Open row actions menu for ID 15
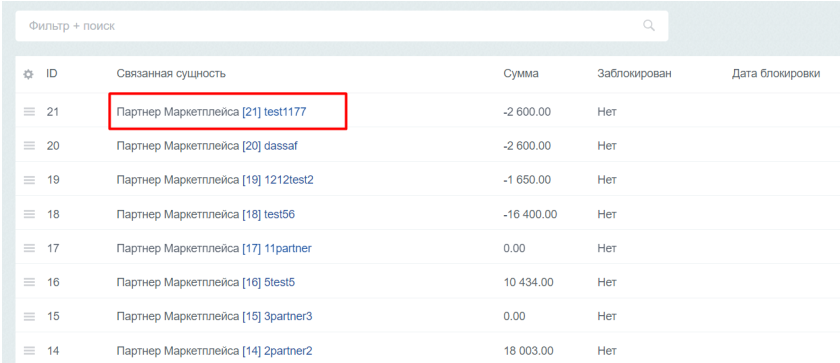 tap(29, 316)
